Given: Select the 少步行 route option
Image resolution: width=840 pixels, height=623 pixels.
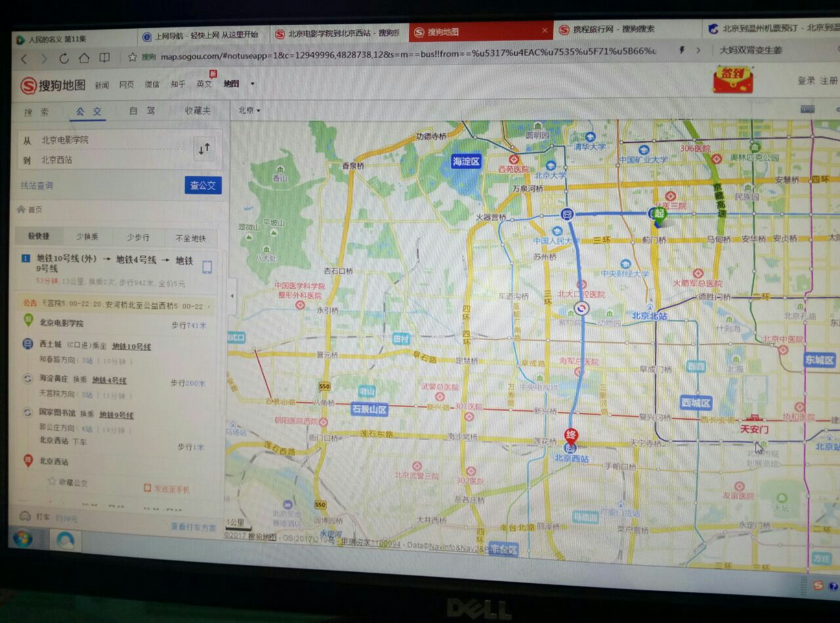Looking at the screenshot, I should 138,238.
